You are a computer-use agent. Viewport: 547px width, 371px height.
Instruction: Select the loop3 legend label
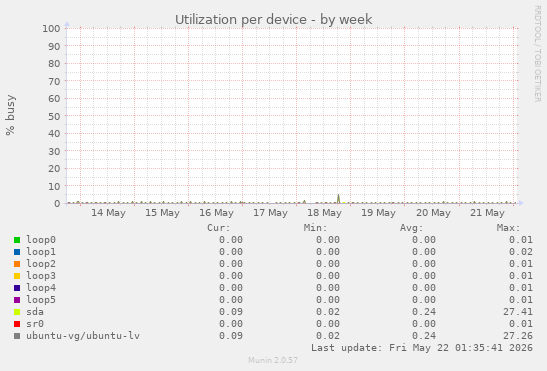(41, 276)
